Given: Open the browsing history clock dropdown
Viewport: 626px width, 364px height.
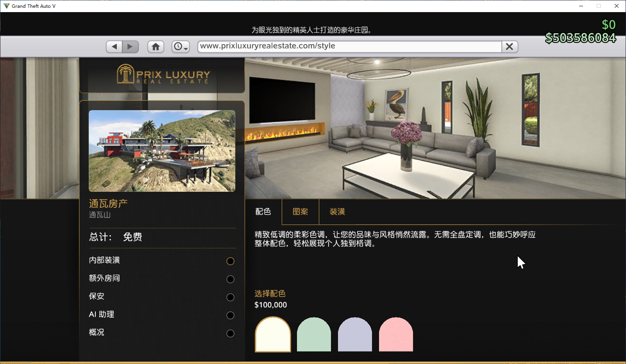Looking at the screenshot, I should [x=181, y=46].
